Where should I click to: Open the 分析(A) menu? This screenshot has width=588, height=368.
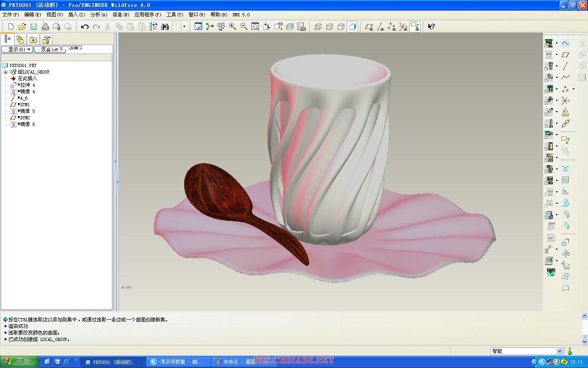pyautogui.click(x=98, y=15)
